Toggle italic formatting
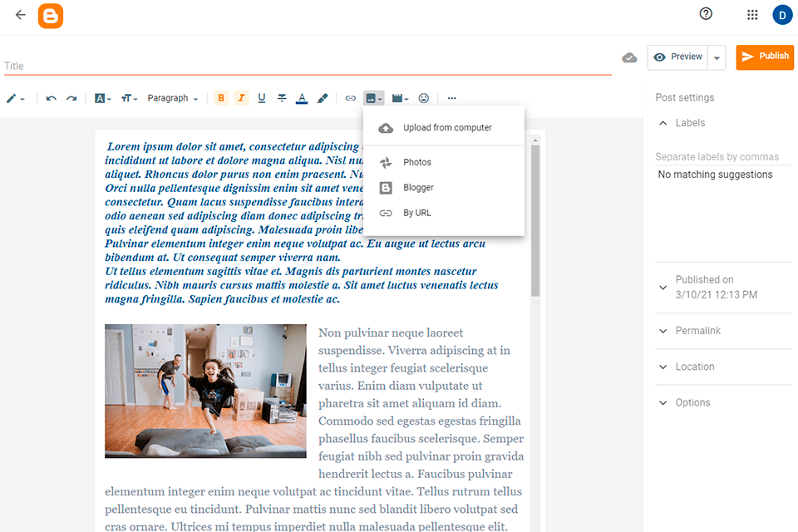The height and width of the screenshot is (532, 798). (241, 98)
